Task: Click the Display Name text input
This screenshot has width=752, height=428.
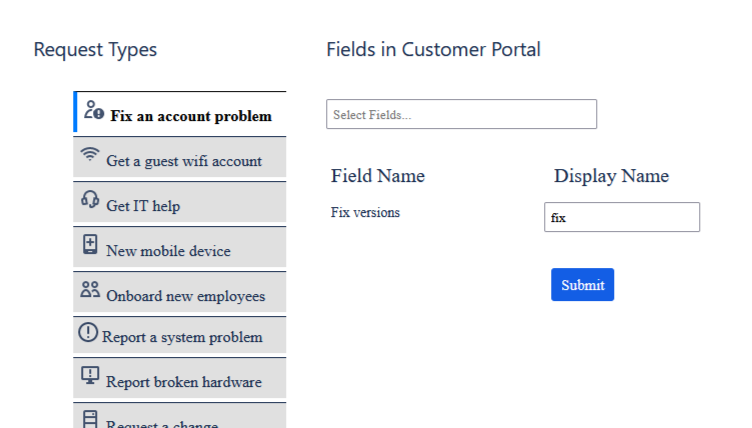Action: pos(621,217)
